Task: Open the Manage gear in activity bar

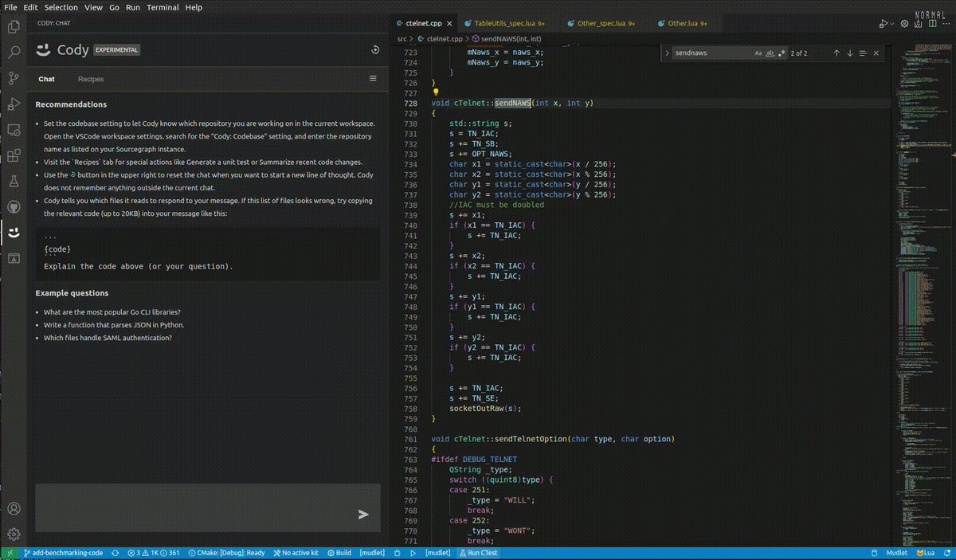Action: click(14, 534)
